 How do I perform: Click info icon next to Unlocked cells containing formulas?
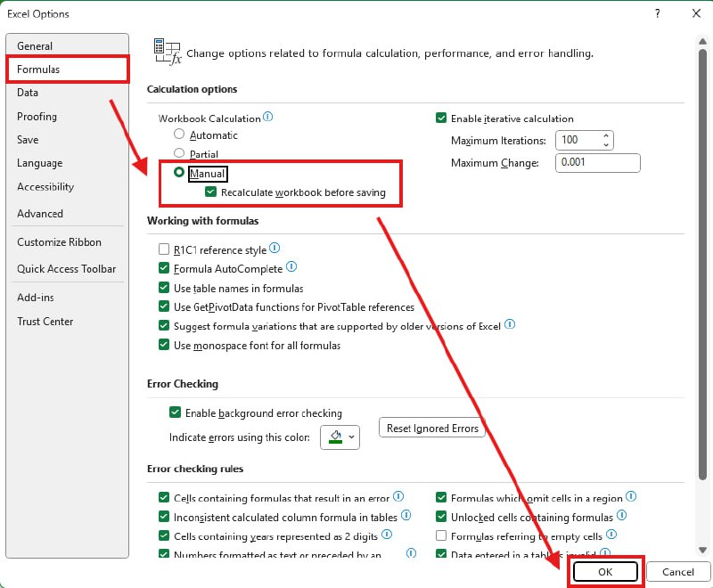[622, 516]
